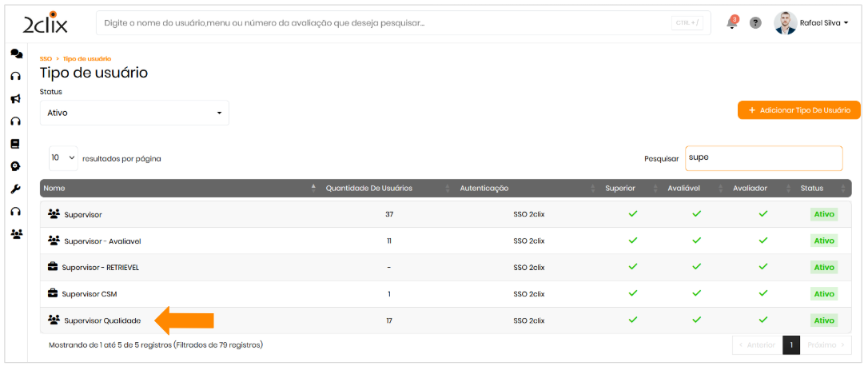Sort the table by Nome column
The width and height of the screenshot is (868, 370).
tap(177, 188)
